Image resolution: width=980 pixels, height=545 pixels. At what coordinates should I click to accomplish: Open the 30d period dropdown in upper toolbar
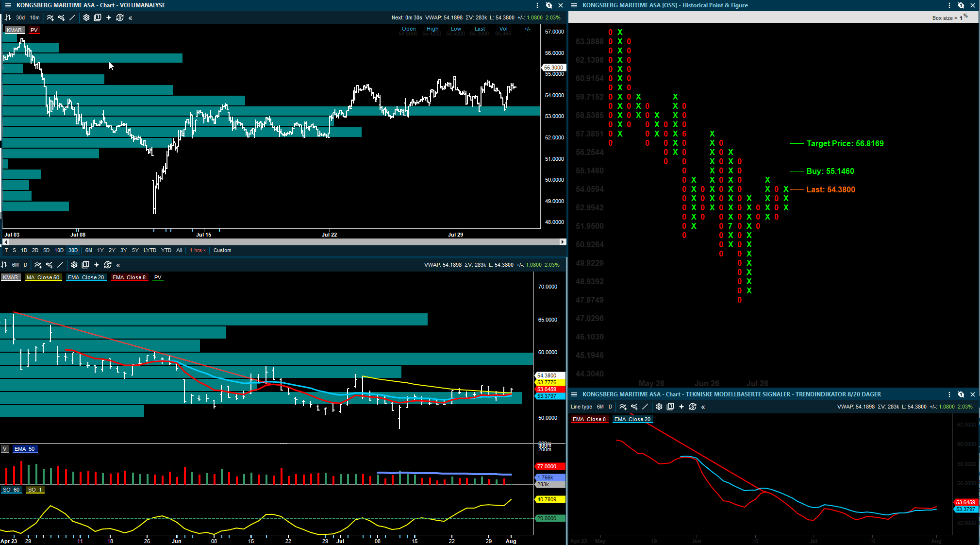click(x=20, y=17)
